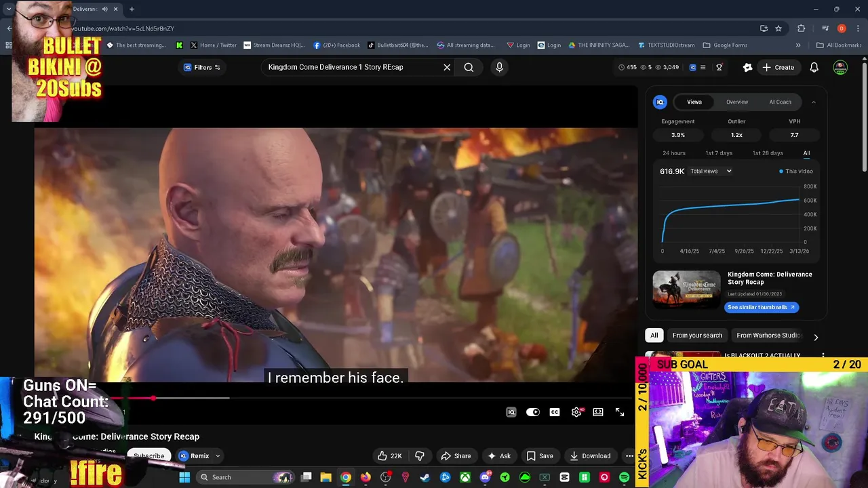
Task: Click the vidIQ icon in player controls
Action: [x=511, y=412]
